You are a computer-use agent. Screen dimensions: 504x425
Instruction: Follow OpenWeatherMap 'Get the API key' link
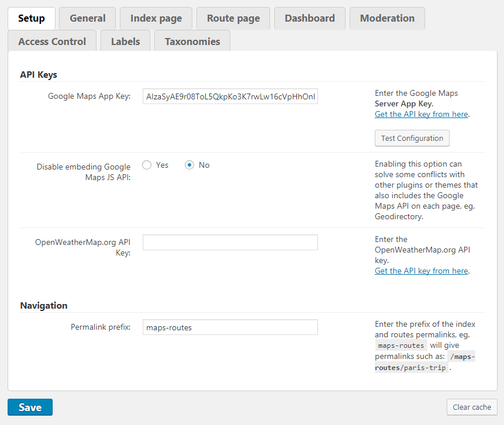click(421, 271)
